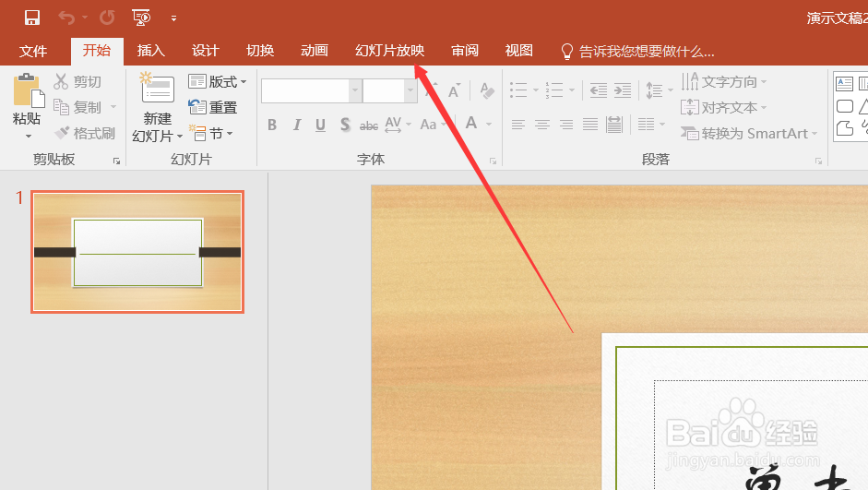868x490 pixels.
Task: Open 段落 dialog launcher
Action: tap(818, 161)
